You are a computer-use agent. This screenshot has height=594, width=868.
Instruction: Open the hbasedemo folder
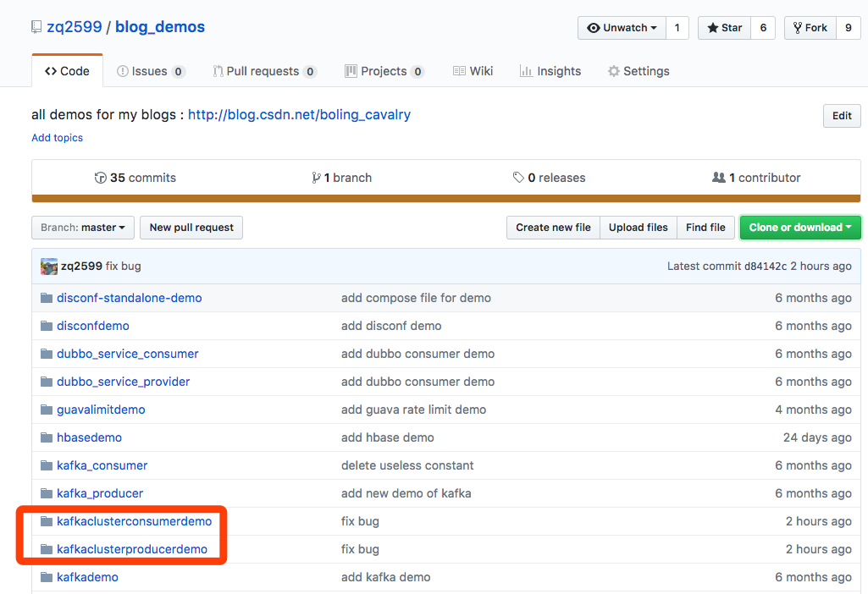pyautogui.click(x=89, y=437)
